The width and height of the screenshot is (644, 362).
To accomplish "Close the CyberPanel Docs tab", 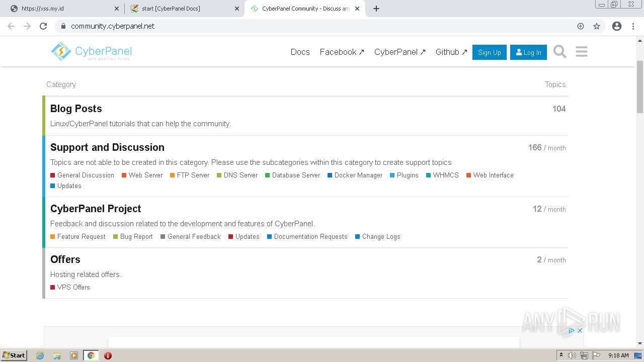I will 236,9.
